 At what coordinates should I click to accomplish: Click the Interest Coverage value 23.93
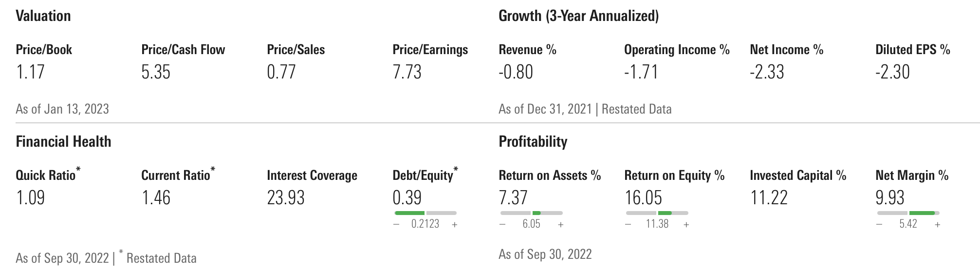click(286, 198)
